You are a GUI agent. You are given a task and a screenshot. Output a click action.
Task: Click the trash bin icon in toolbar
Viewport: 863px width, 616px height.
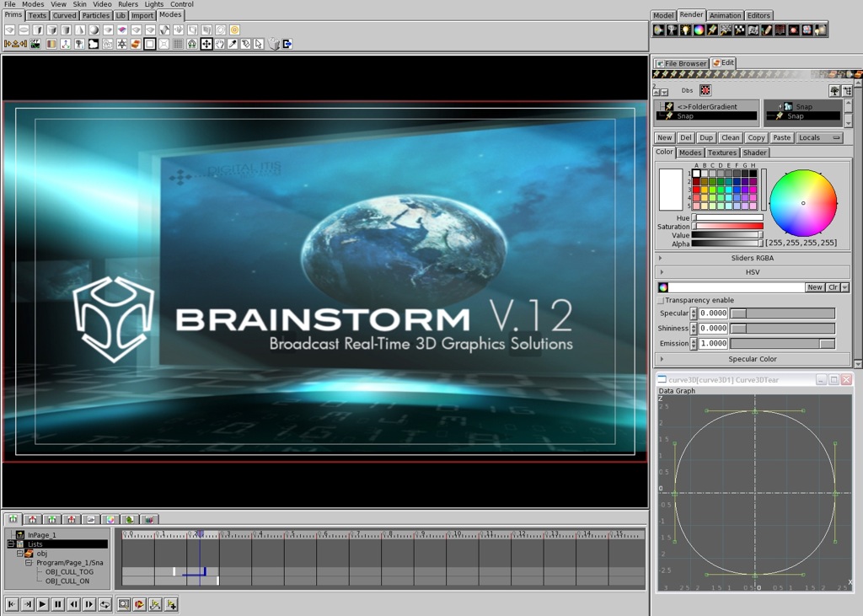(x=274, y=44)
